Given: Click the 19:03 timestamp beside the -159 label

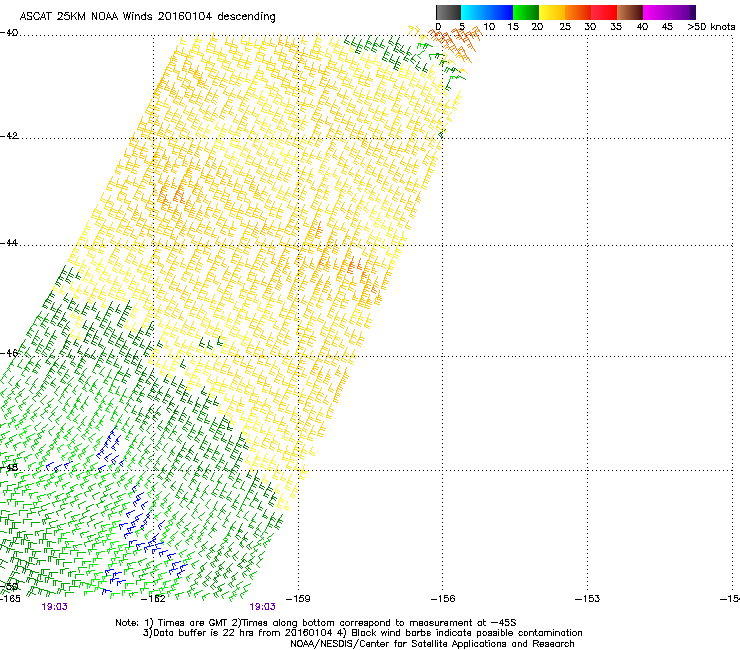Looking at the screenshot, I should [262, 607].
